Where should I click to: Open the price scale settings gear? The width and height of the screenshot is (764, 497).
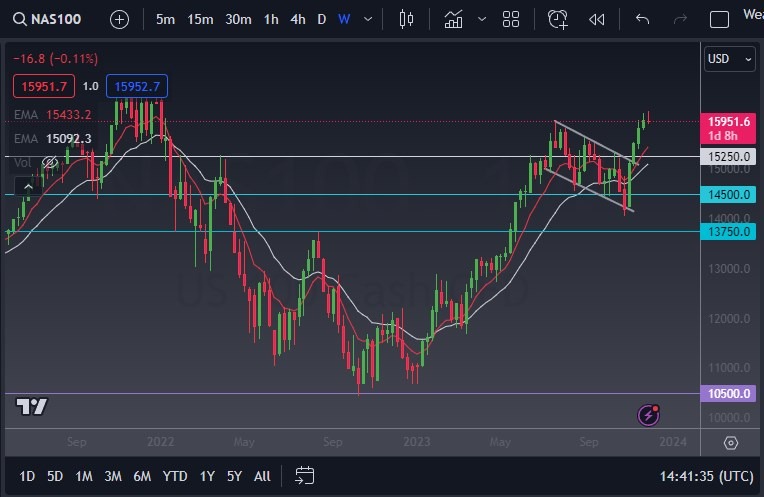tap(730, 443)
